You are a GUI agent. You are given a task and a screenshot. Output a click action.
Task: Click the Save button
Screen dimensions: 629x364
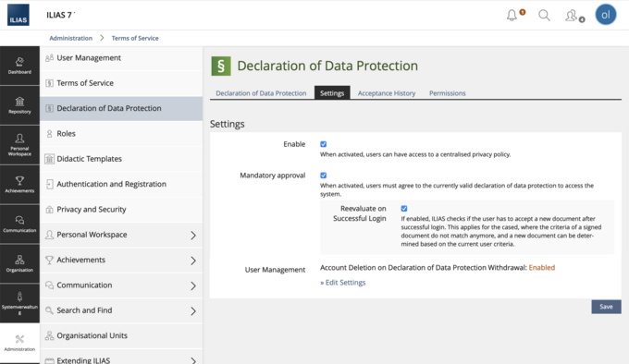click(x=606, y=307)
